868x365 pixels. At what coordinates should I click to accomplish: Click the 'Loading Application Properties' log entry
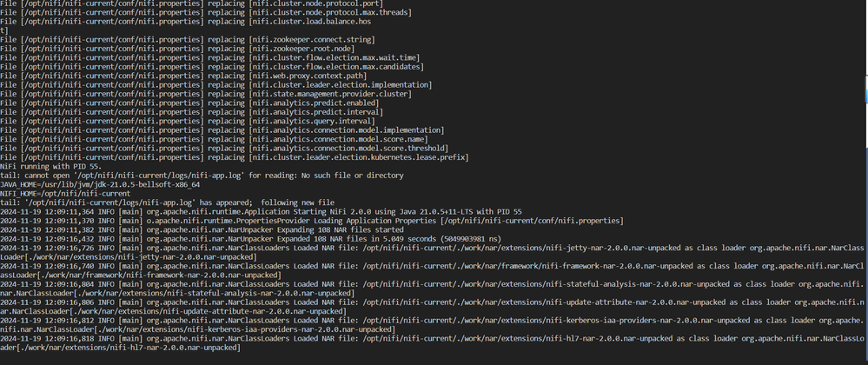pyautogui.click(x=312, y=221)
